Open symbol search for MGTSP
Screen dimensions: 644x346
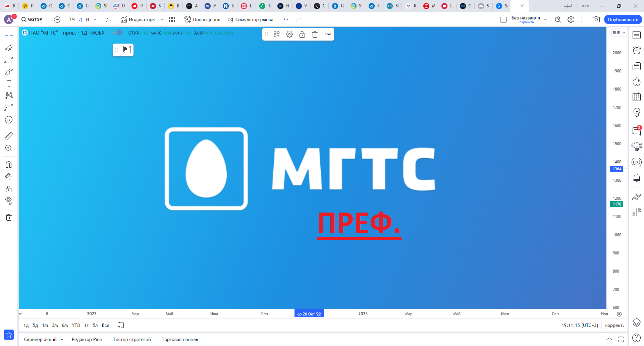(x=32, y=19)
